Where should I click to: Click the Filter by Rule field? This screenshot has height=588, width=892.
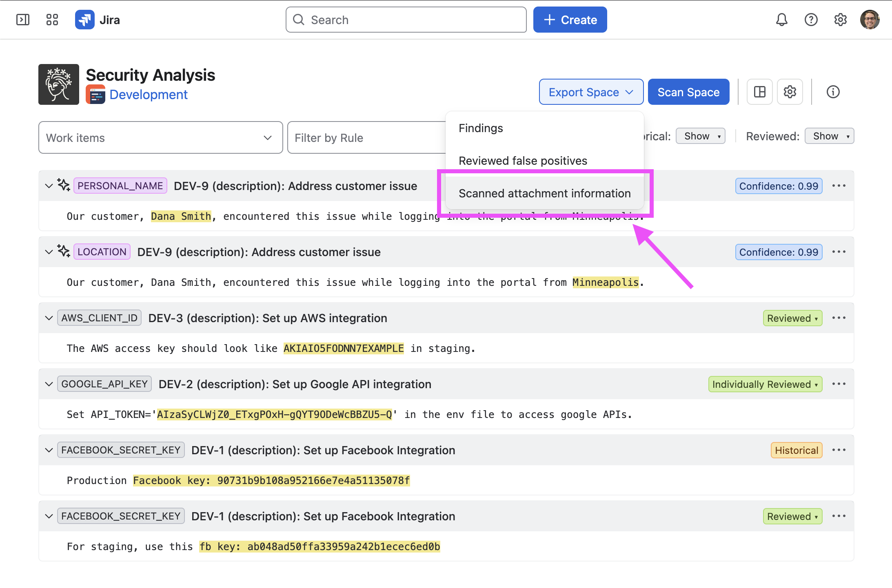coord(366,137)
